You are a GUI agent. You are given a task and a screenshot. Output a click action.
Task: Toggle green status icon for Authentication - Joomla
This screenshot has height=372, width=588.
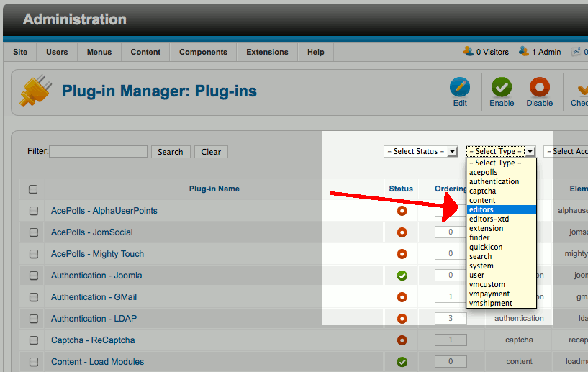[x=402, y=276]
